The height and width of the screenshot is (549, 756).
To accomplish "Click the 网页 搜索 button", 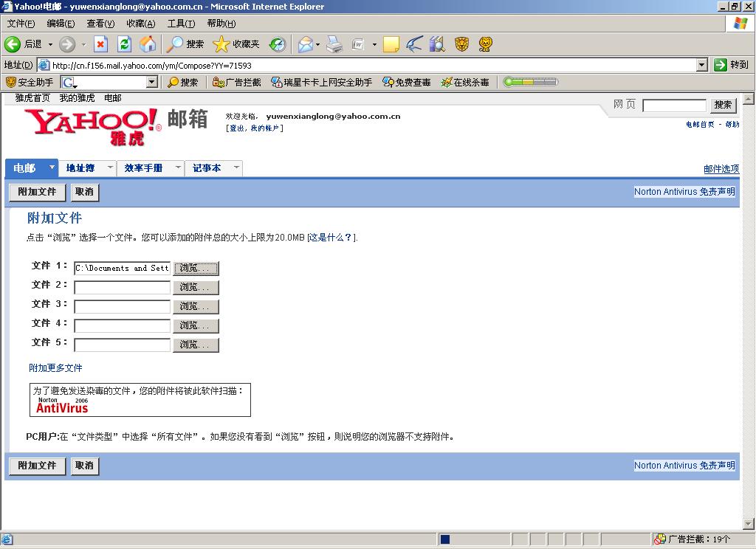I will (723, 105).
